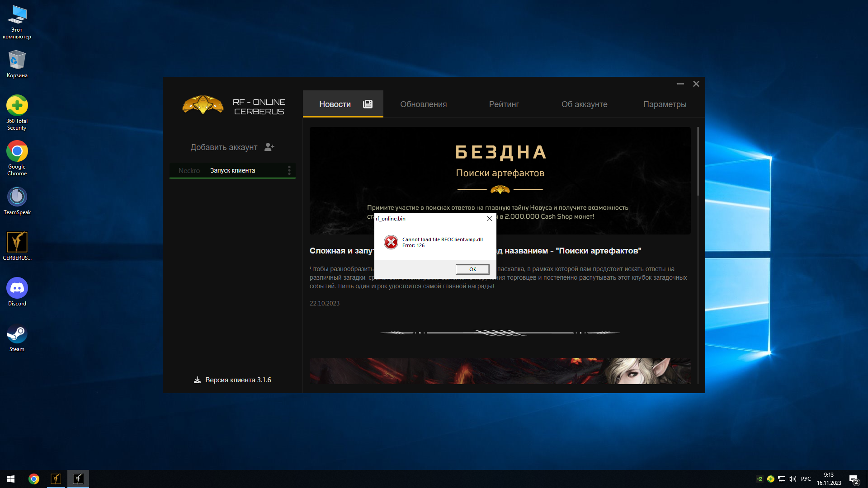Open the 360 Total Security desktop icon
Screen dimensions: 868x488
click(17, 106)
